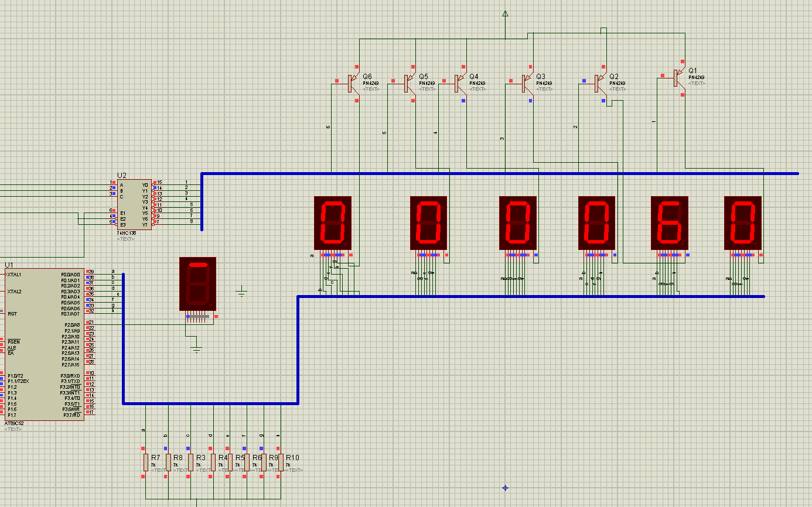
Task: Select the leftmost lit display showing 0
Action: (x=333, y=222)
